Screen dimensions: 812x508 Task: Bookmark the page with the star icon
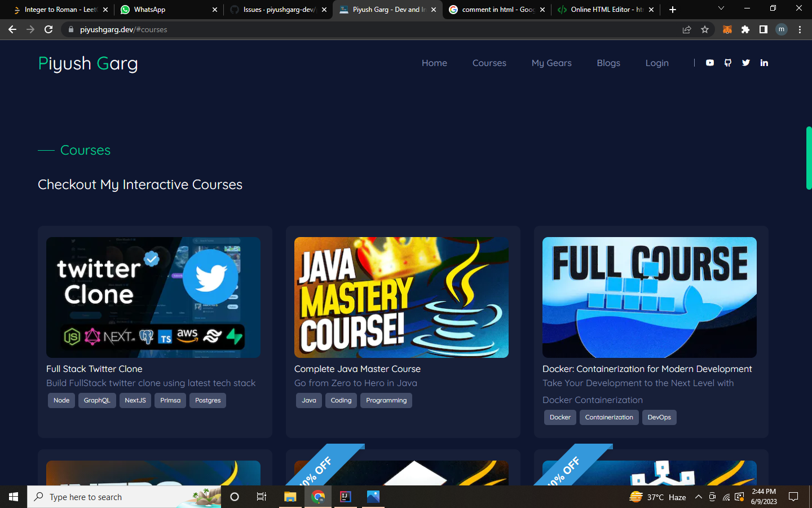click(x=705, y=29)
